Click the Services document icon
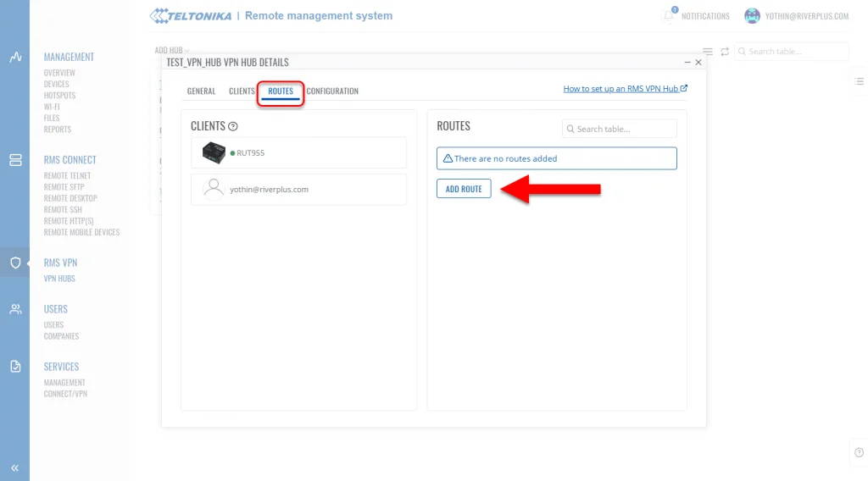Screen dimensions: 868x481 [x=15, y=367]
